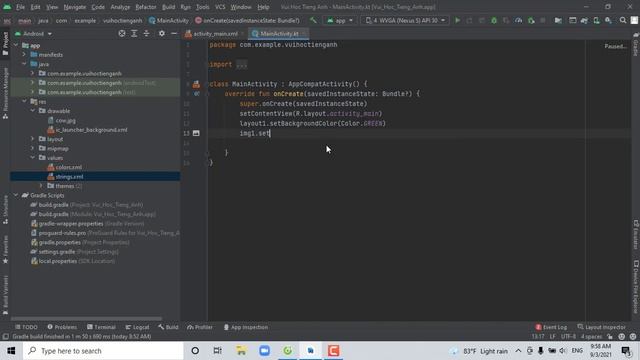Image resolution: width=640 pixels, height=360 pixels.
Task: Click the Expand All icon in Project panel
Action: pyautogui.click(x=134, y=33)
